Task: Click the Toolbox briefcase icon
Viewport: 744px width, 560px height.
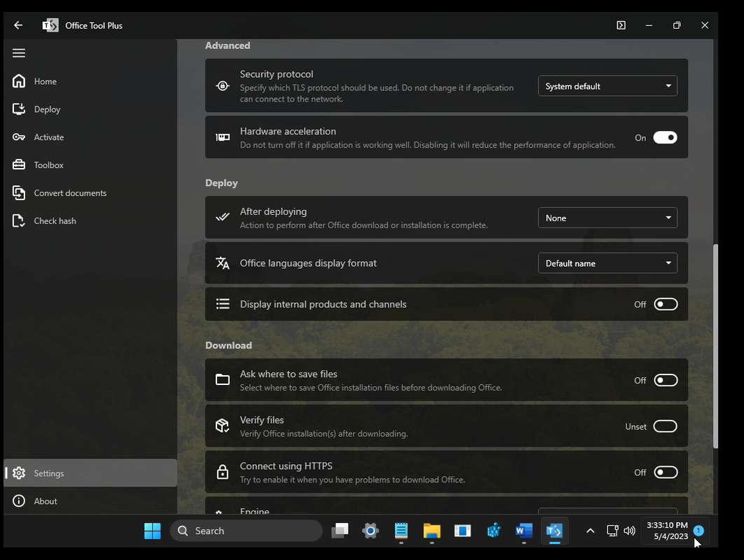Action: click(x=19, y=165)
